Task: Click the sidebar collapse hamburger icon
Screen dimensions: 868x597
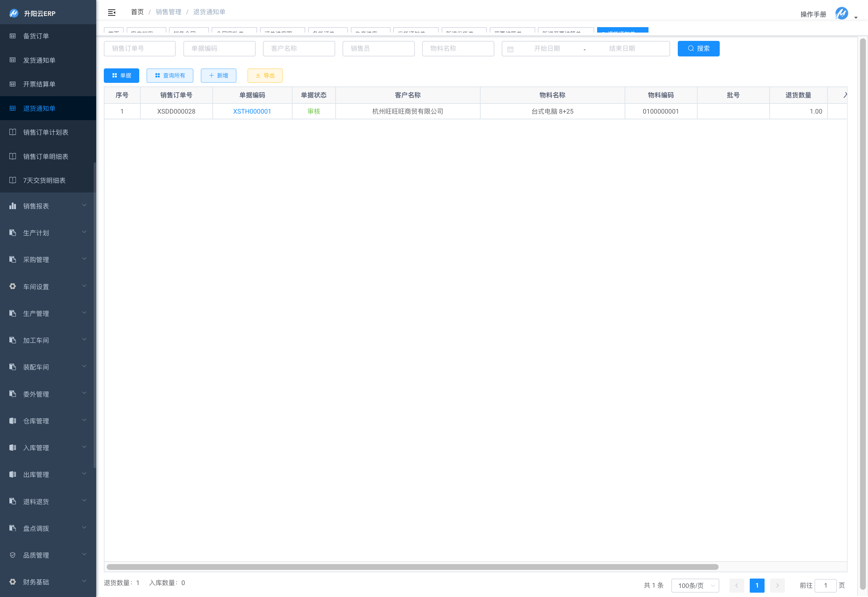Action: pos(111,12)
